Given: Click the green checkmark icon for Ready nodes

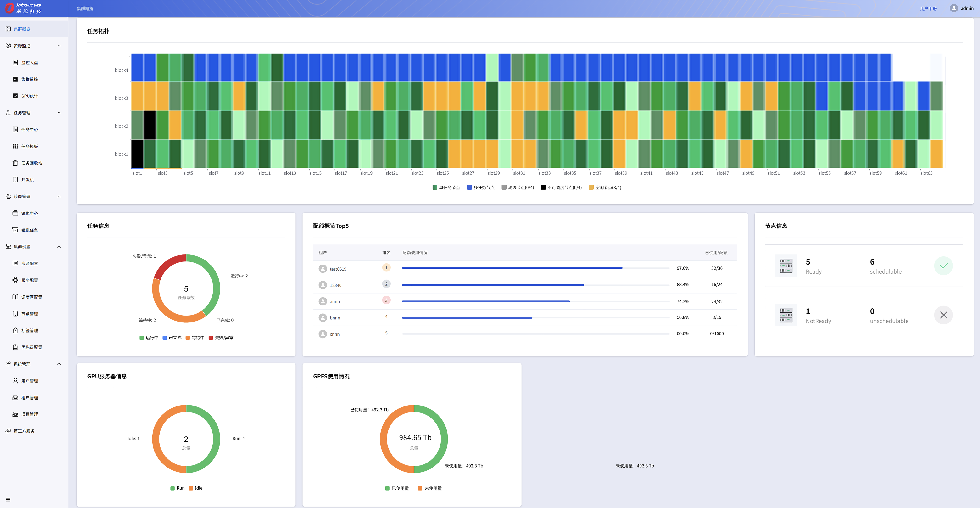Looking at the screenshot, I should coord(943,265).
